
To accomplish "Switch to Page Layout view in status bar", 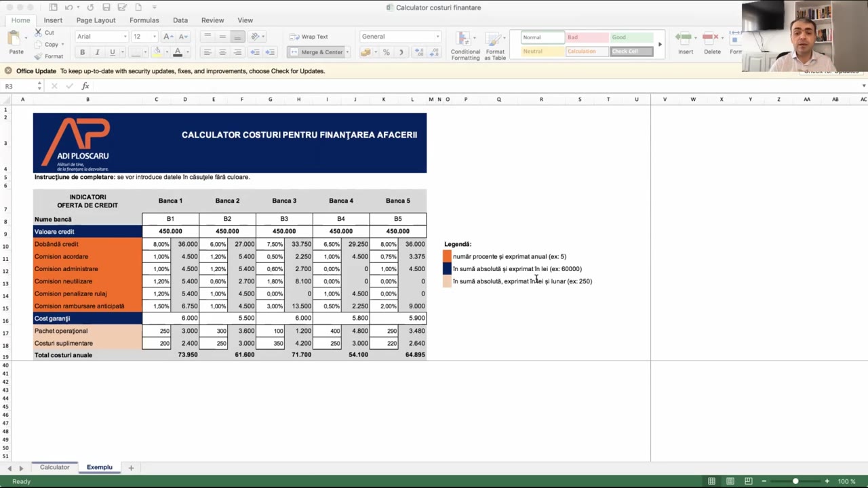I will coord(730,481).
